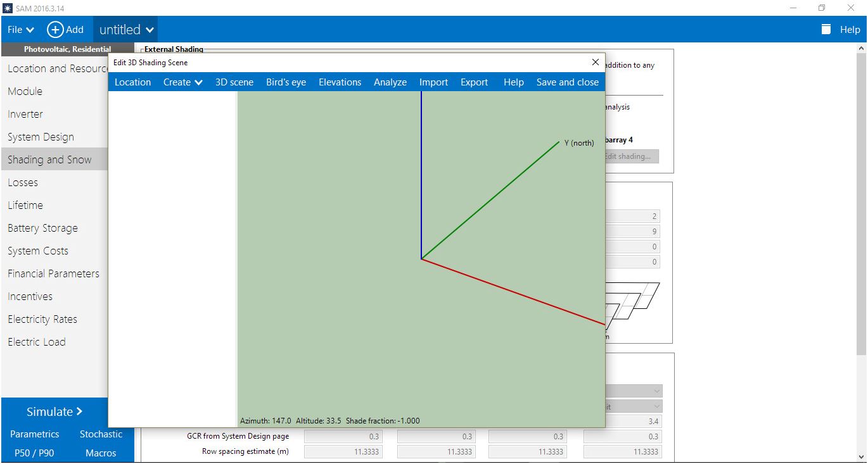Click the Row spacing estimate first field
This screenshot has height=464, width=868.
(343, 452)
